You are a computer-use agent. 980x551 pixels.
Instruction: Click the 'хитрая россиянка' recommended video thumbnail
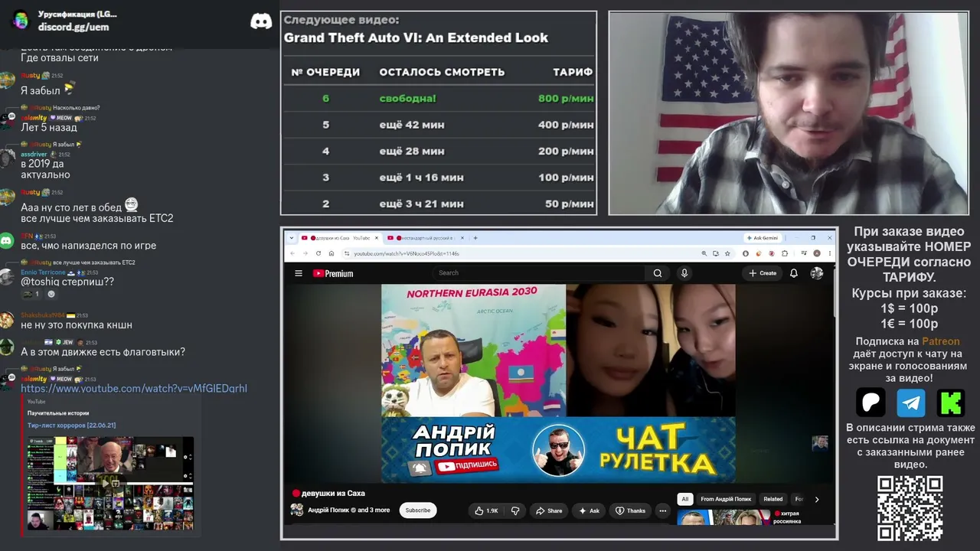point(724,518)
